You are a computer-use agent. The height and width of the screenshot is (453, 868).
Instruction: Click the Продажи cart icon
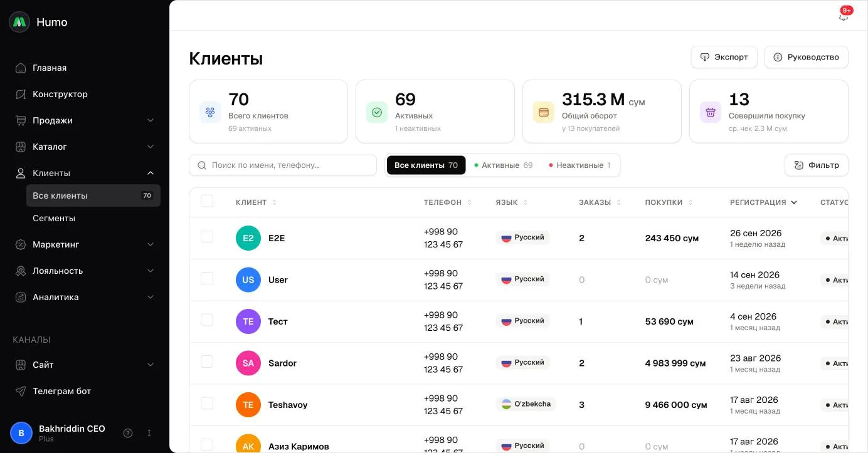(x=21, y=120)
